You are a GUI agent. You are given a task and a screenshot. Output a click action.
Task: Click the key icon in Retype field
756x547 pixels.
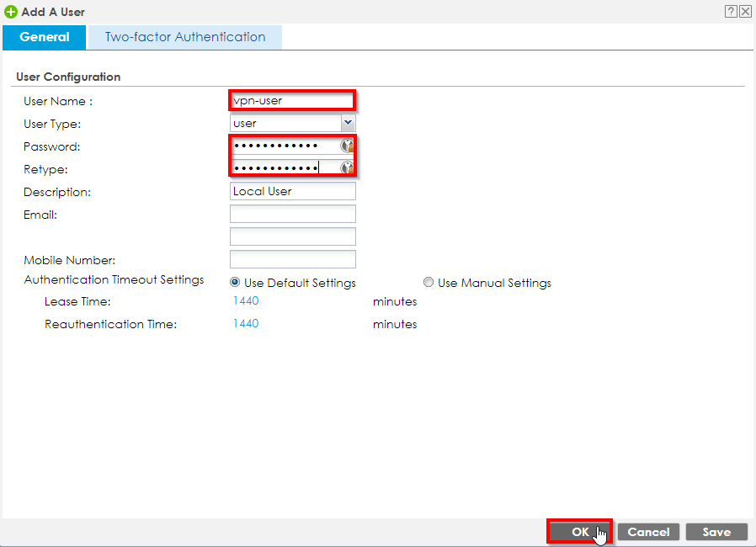(346, 168)
